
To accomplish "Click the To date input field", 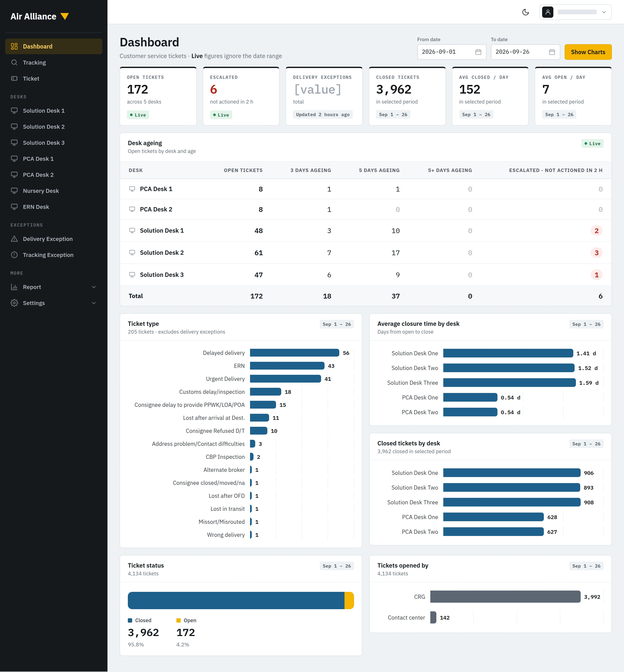I will 525,52.
